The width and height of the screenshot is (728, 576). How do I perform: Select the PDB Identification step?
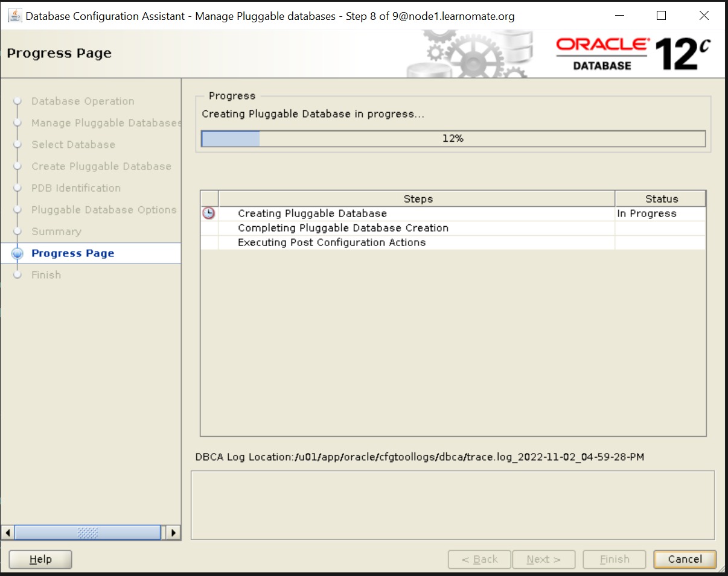click(x=76, y=188)
